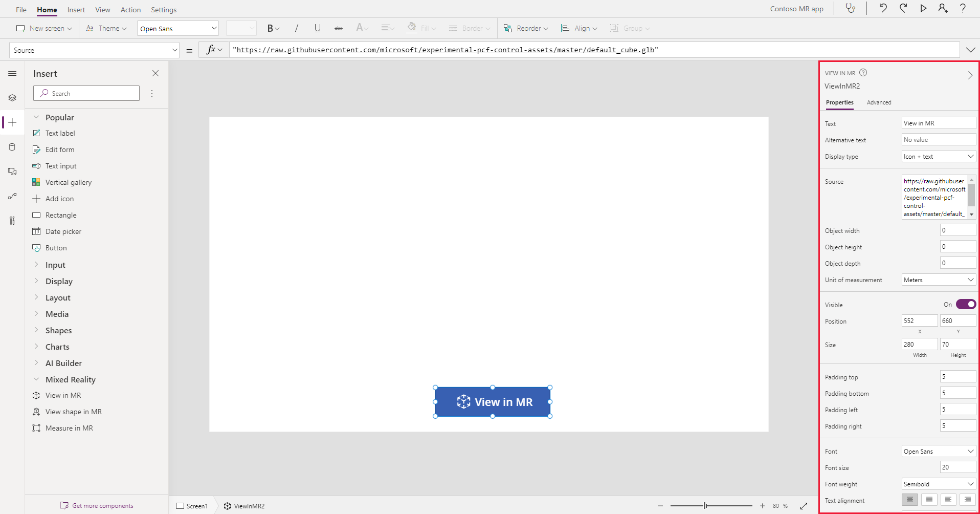This screenshot has height=514, width=980.
Task: Insert View shape in MR control
Action: (x=73, y=412)
